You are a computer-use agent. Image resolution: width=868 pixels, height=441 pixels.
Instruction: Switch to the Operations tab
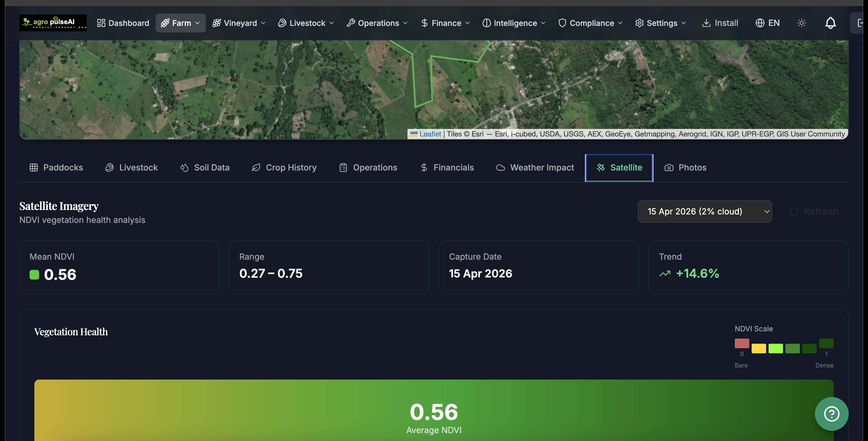[368, 167]
